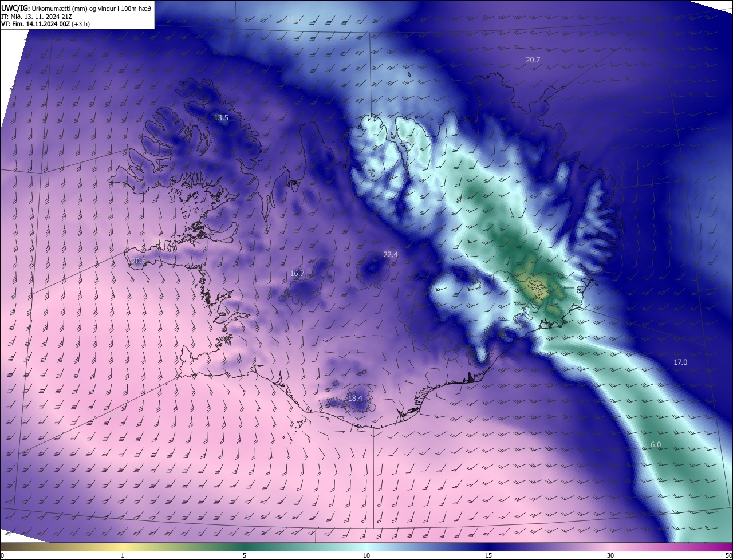Viewport: 733px width, 560px height.
Task: Click the 10 tick on color scale
Action: coord(366,555)
